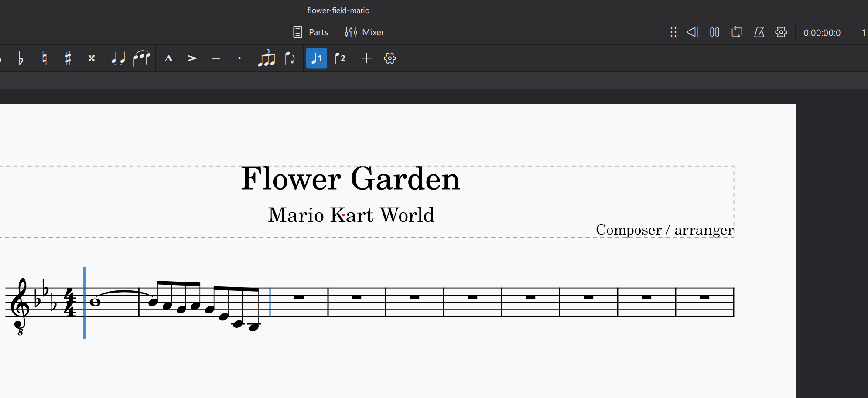Click the playback time 0:00:00:0 field
This screenshot has height=398, width=868.
click(822, 33)
